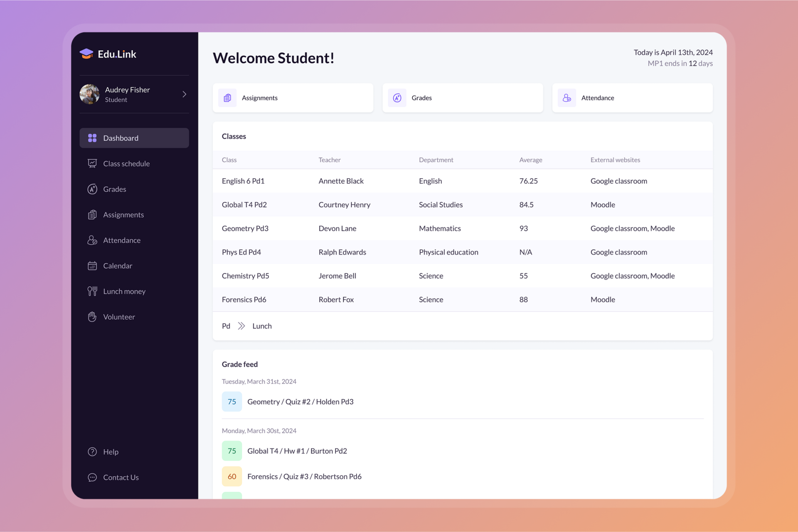The image size is (798, 532).
Task: Click Audrey Fisher's profile avatar
Action: (90, 94)
